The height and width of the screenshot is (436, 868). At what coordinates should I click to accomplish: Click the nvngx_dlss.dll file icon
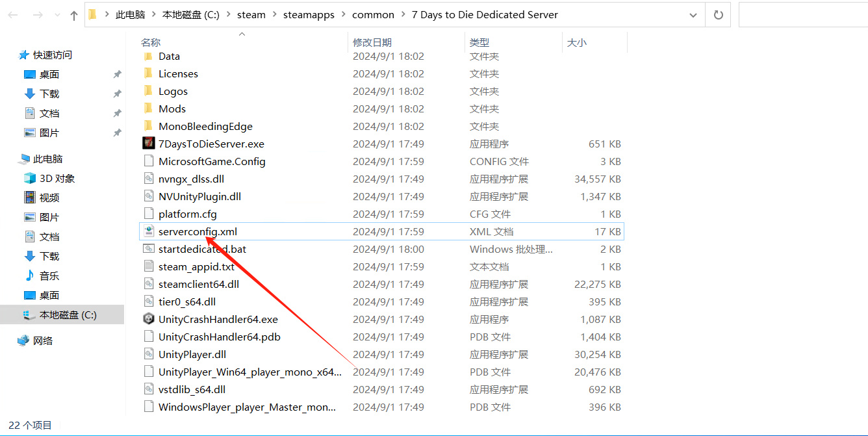pos(149,179)
